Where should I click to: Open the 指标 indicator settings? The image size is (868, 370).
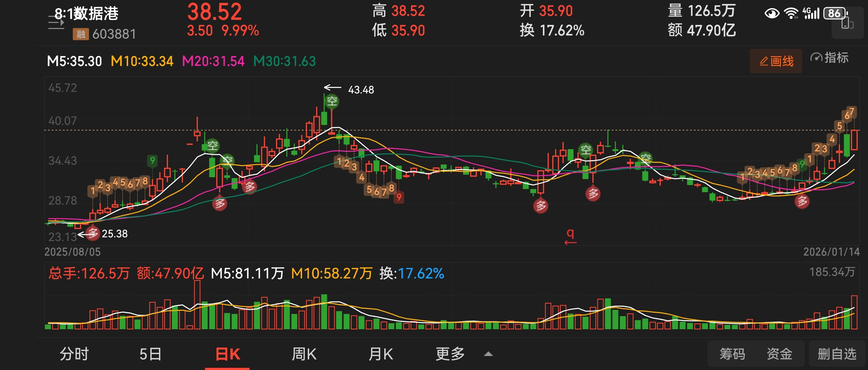coord(829,58)
